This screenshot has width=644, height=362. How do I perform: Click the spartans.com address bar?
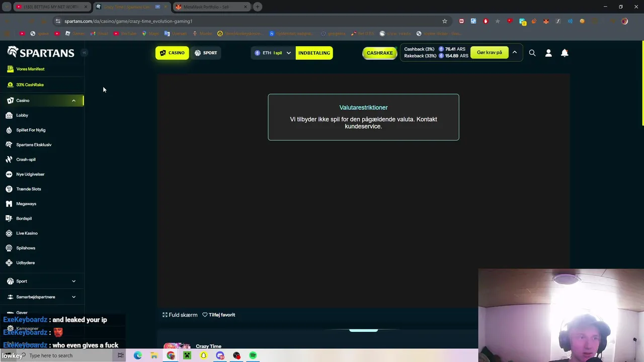click(247, 21)
